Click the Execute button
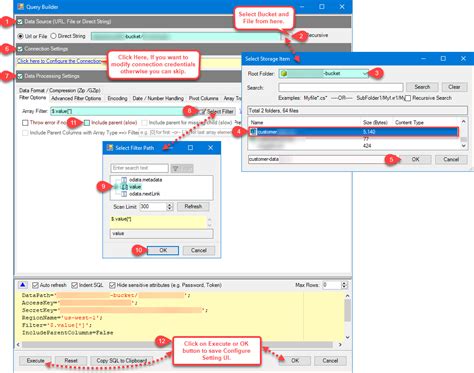 tap(35, 361)
